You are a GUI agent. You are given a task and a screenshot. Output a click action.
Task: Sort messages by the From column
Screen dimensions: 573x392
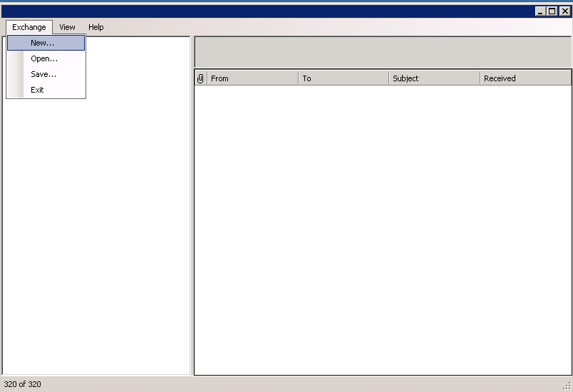tap(252, 78)
